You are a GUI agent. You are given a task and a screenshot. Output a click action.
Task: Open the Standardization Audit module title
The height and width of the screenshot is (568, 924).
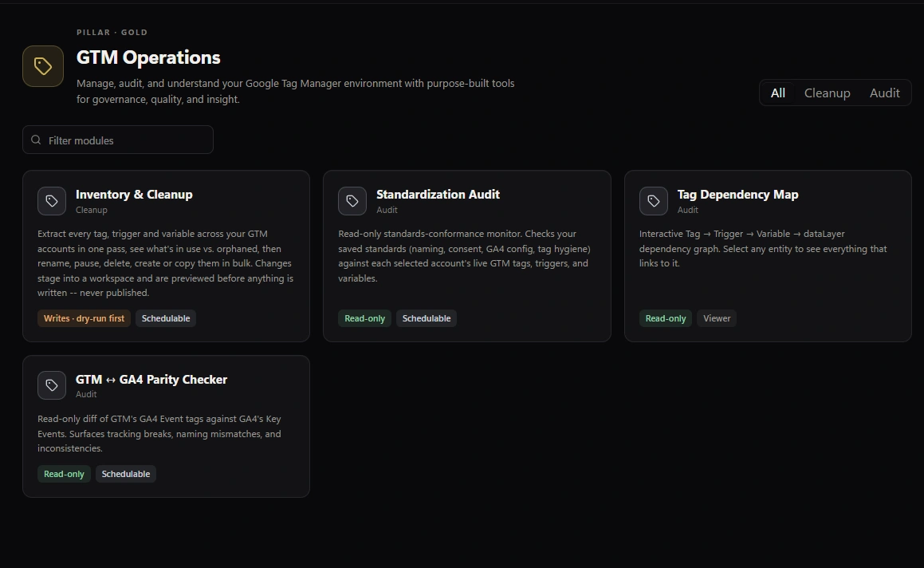point(438,195)
